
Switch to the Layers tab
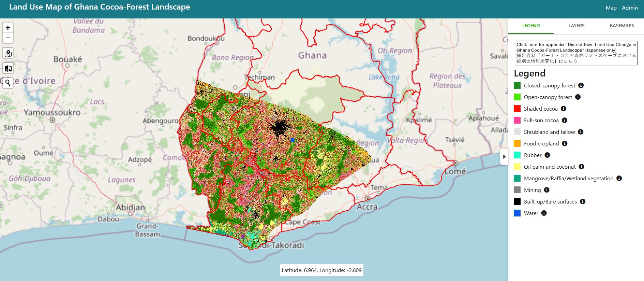coord(576,26)
